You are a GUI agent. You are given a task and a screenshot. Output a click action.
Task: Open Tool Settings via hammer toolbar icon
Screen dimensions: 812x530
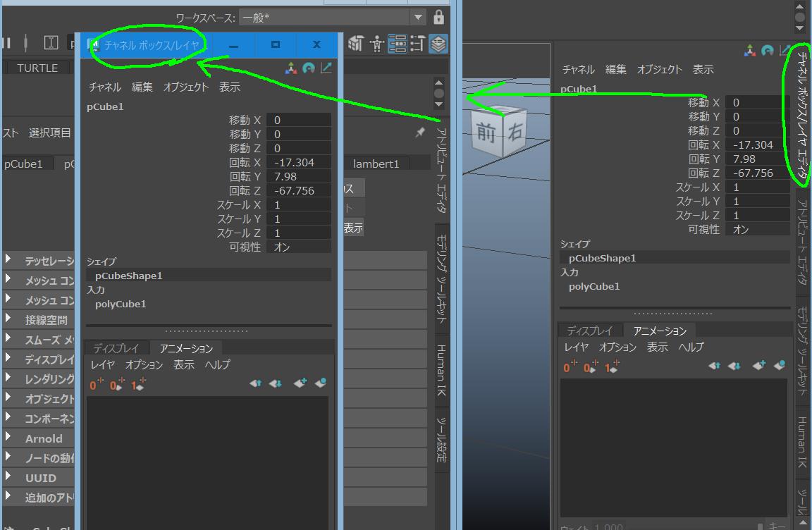pos(418,44)
